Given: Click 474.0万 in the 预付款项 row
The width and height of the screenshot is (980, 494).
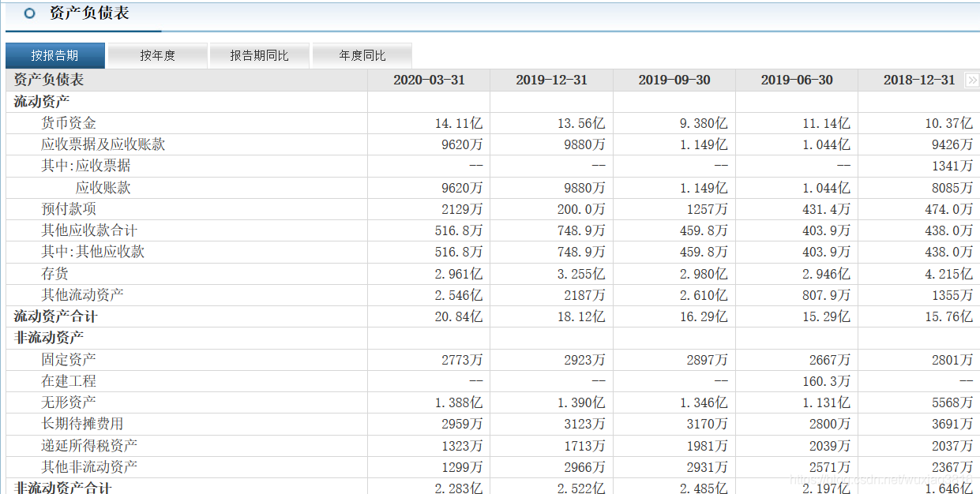Looking at the screenshot, I should (x=949, y=210).
